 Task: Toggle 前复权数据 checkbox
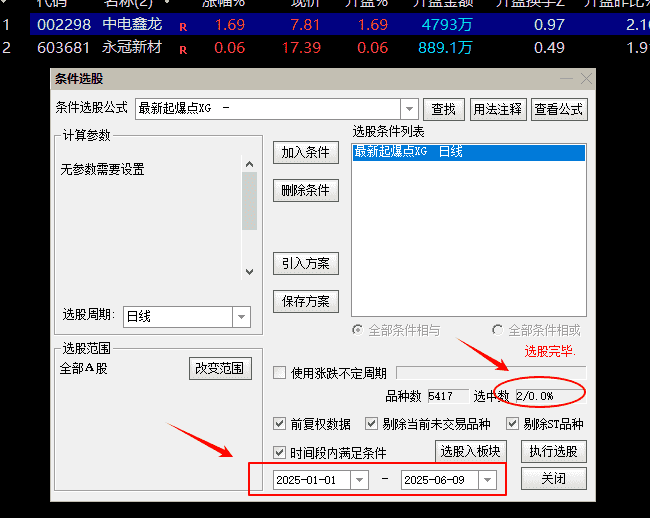pos(279,424)
